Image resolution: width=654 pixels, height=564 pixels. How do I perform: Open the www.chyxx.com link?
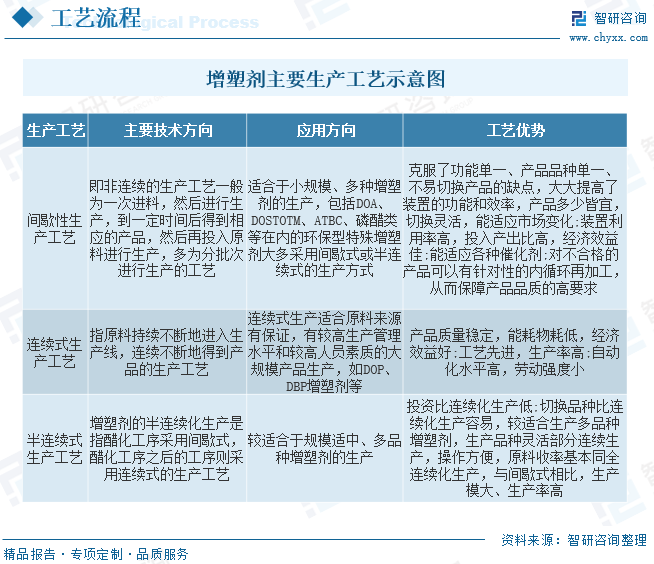[x=609, y=38]
